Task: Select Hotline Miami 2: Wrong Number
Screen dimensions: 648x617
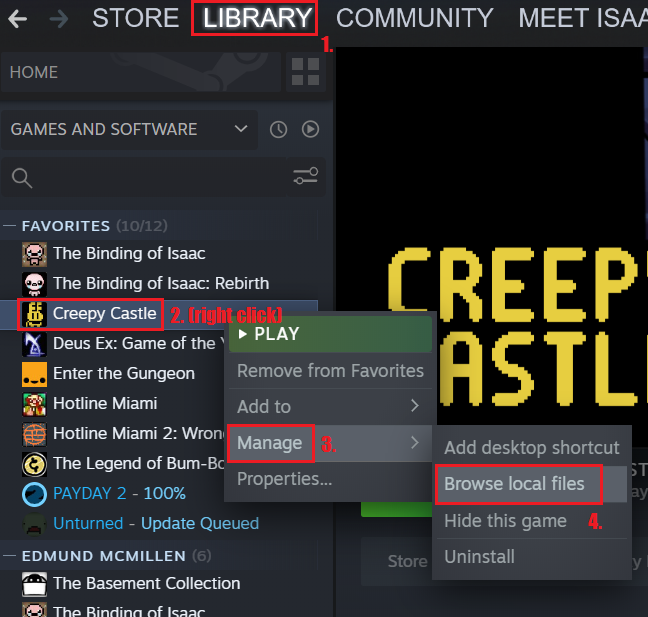Action: tap(138, 434)
